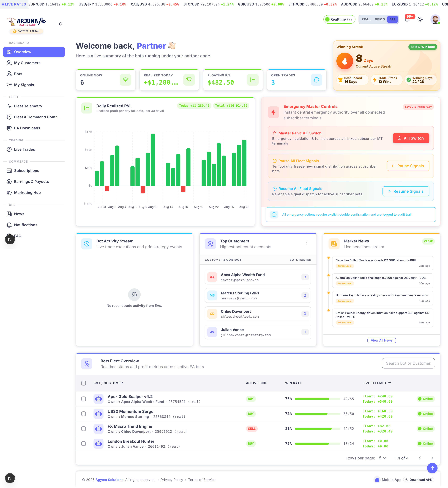The height and width of the screenshot is (488, 448).
Task: Click the ArjunaFX dashboard logo
Action: (x=26, y=22)
